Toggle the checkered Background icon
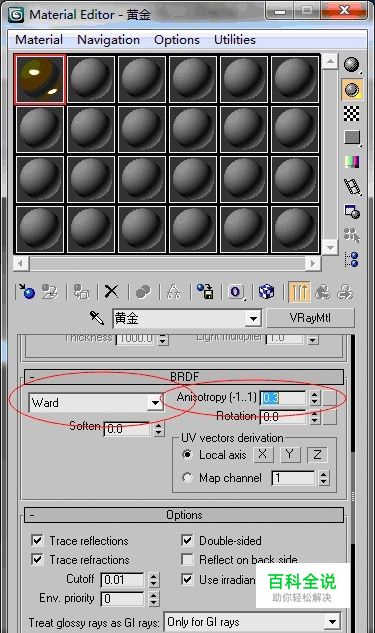375x633 pixels. tap(352, 114)
